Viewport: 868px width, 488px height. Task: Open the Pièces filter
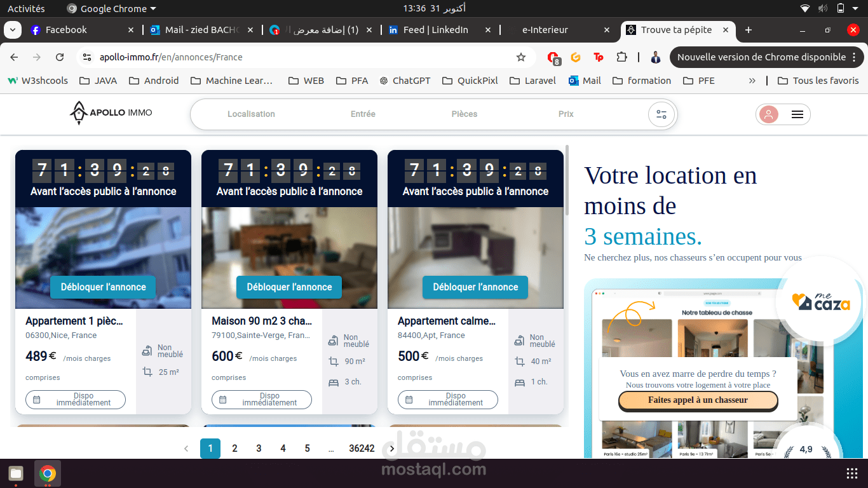coord(465,114)
